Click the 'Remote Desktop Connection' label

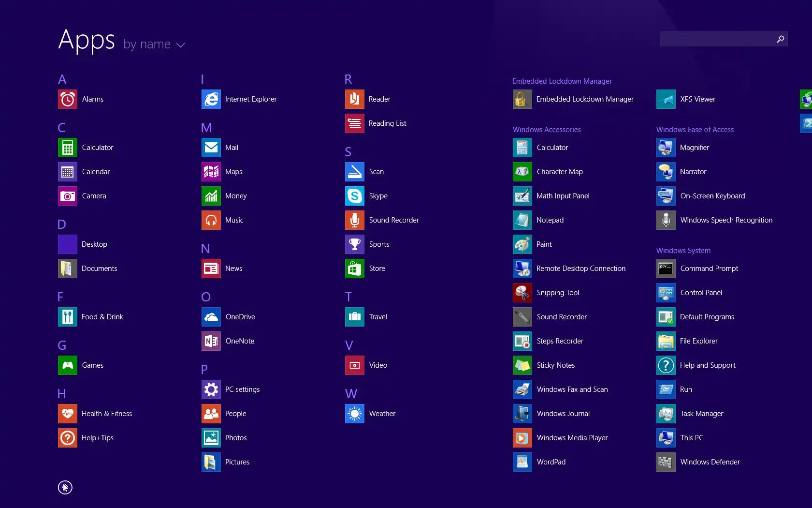[581, 269]
